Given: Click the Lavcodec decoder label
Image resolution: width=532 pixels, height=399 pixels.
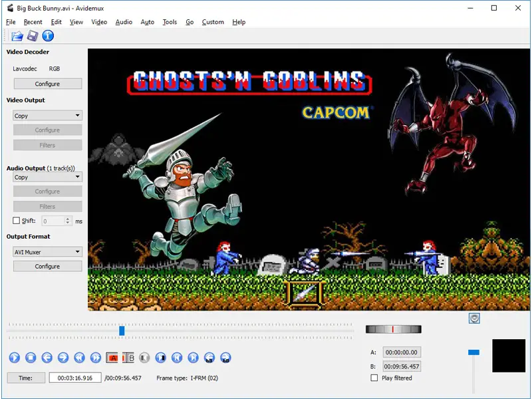Looking at the screenshot, I should (25, 69).
